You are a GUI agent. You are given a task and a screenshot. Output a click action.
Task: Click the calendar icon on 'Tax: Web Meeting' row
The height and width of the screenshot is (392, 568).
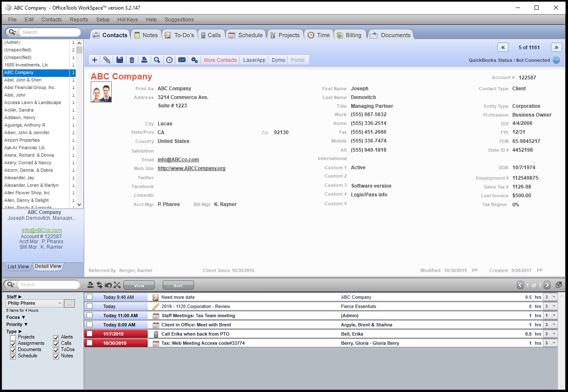156,343
